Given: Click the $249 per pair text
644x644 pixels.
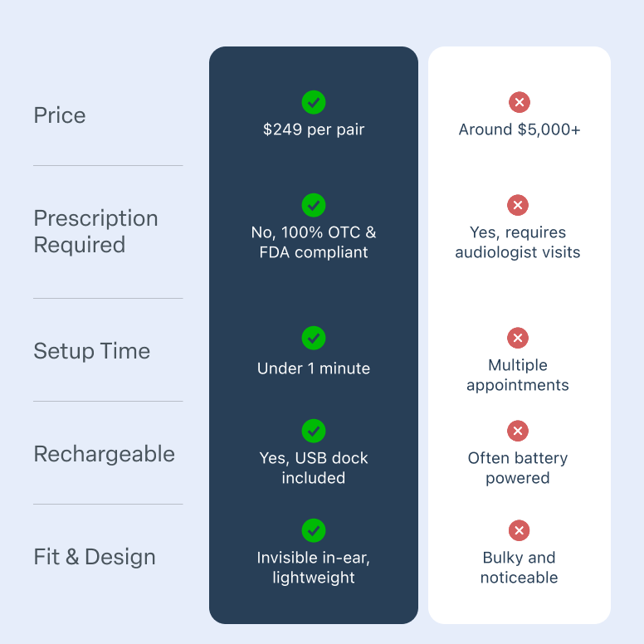Looking at the screenshot, I should [x=314, y=129].
